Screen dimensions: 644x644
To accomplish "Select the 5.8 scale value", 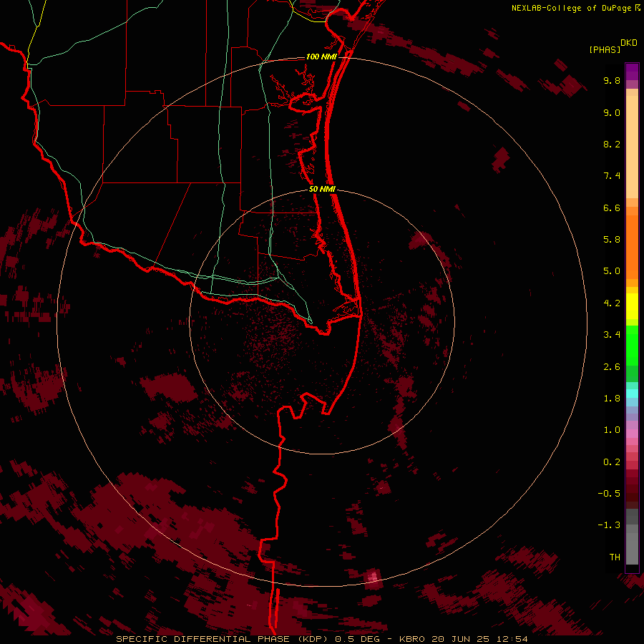I will 612,240.
